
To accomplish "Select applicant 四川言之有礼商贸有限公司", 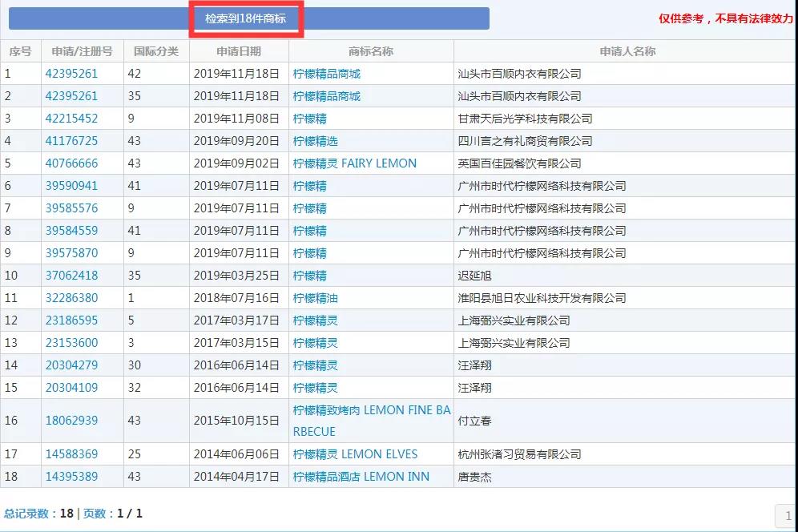I will coord(525,141).
